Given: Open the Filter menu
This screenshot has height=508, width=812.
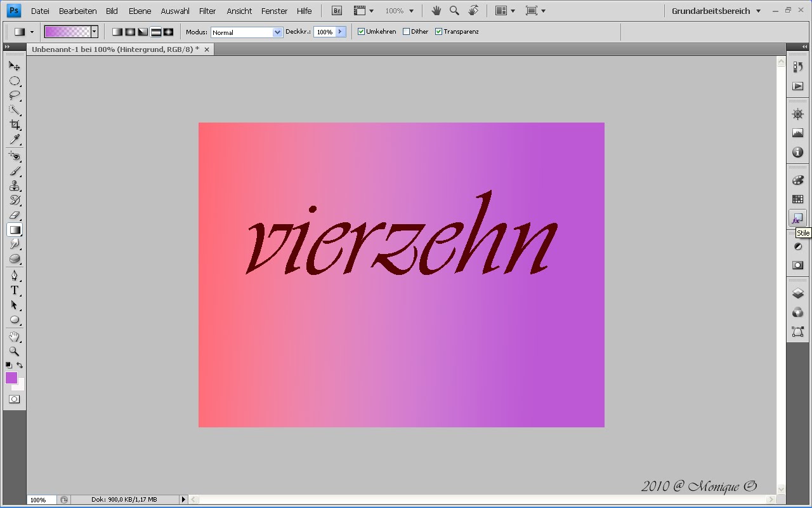Looking at the screenshot, I should [x=207, y=11].
